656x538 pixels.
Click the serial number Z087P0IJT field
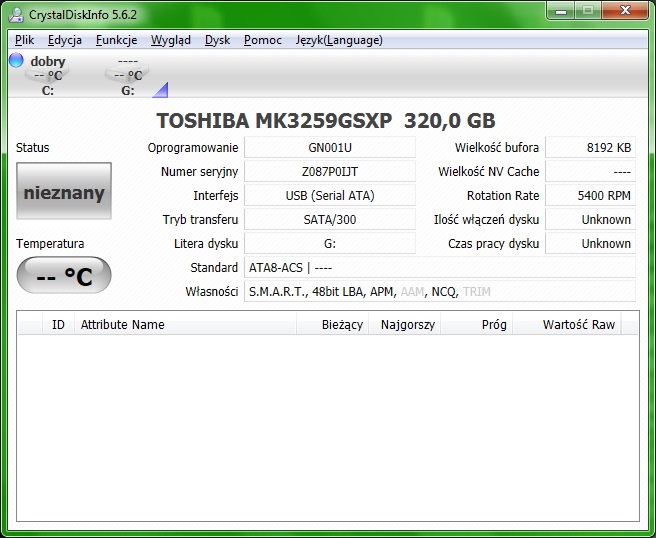click(x=330, y=172)
